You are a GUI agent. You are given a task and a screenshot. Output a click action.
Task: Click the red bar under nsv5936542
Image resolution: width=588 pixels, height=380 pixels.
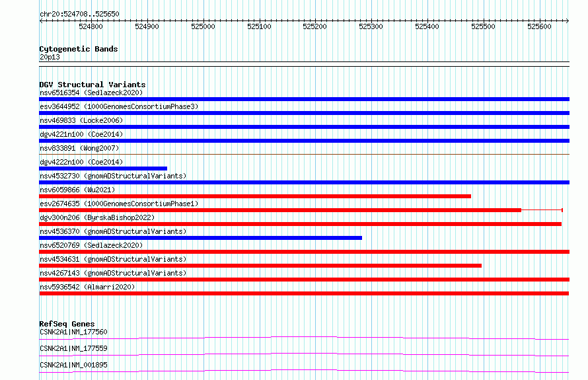click(304, 293)
